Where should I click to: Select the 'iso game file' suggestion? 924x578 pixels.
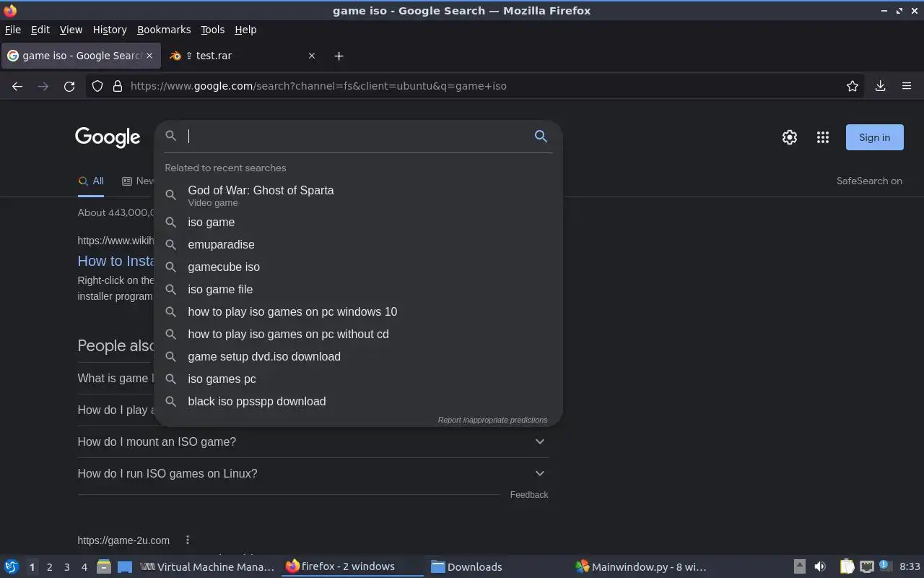pyautogui.click(x=358, y=289)
